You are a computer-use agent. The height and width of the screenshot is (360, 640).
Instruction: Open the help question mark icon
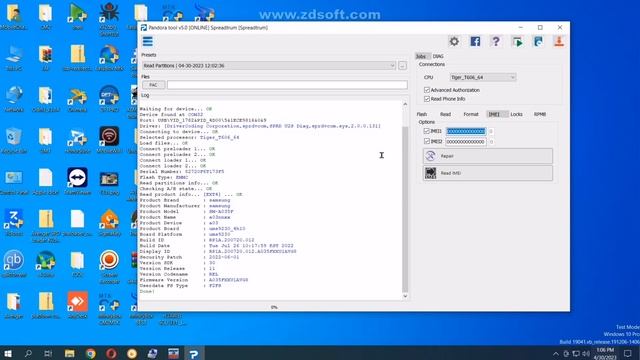[496, 41]
